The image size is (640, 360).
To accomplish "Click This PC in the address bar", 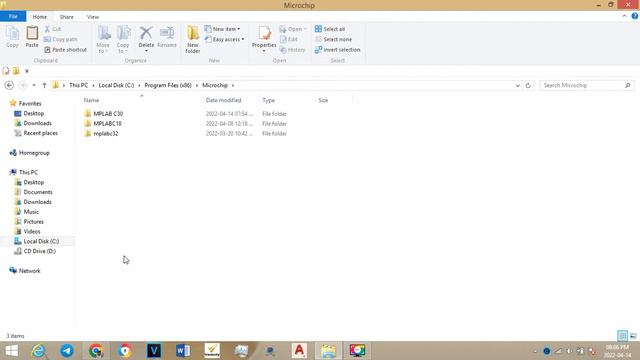I will [x=78, y=85].
